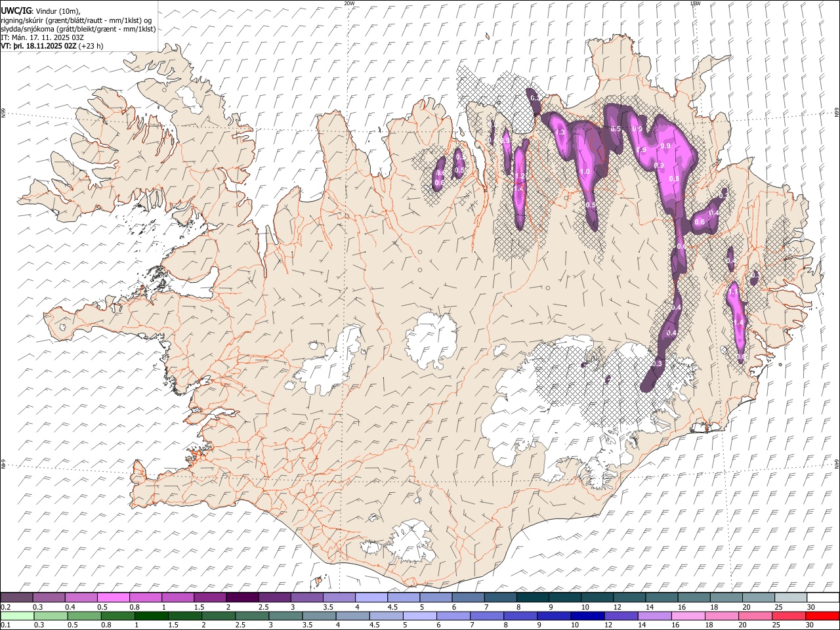Click the red swatch between 25 and 30 in the lower legend row
The width and height of the screenshot is (840, 630).
(789, 616)
